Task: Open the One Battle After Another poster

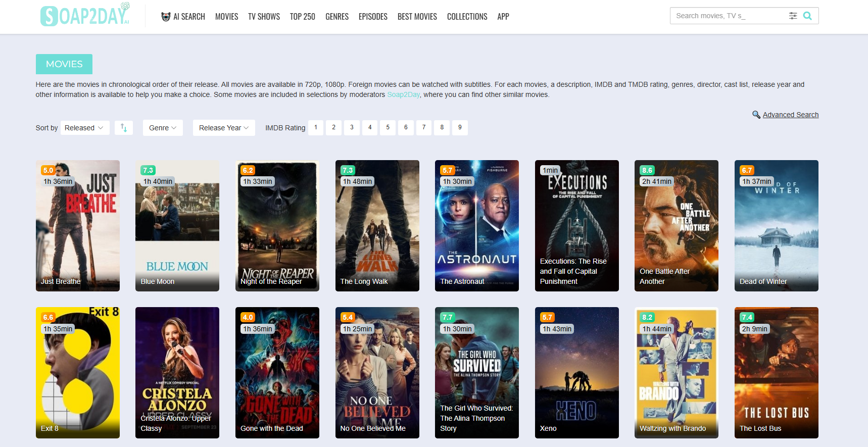Action: (676, 225)
